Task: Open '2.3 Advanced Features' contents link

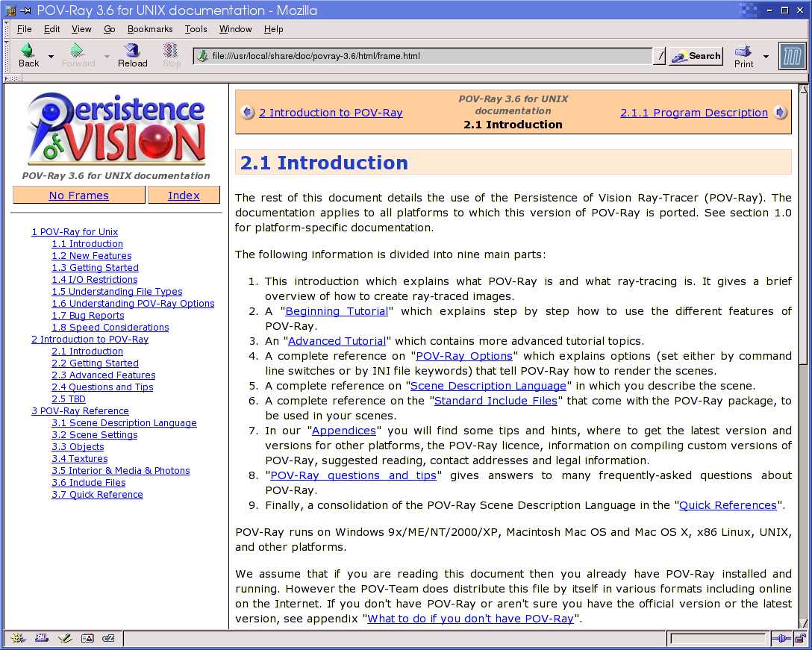Action: (104, 375)
